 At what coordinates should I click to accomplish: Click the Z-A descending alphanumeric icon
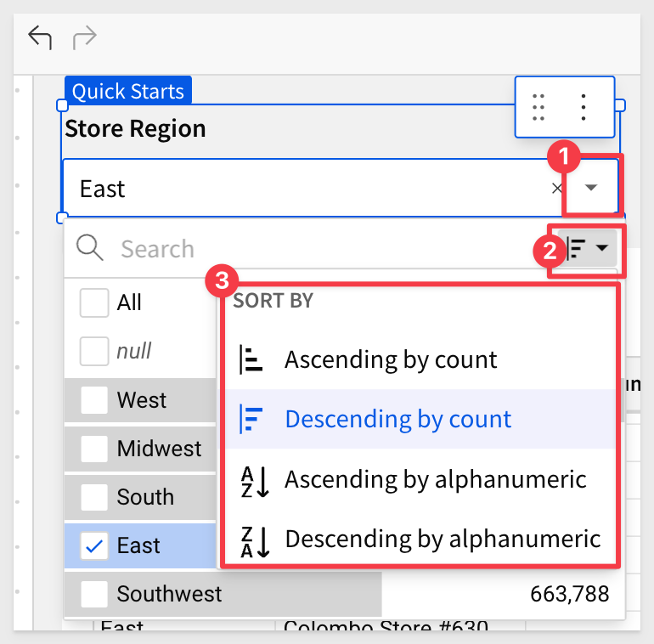(255, 542)
